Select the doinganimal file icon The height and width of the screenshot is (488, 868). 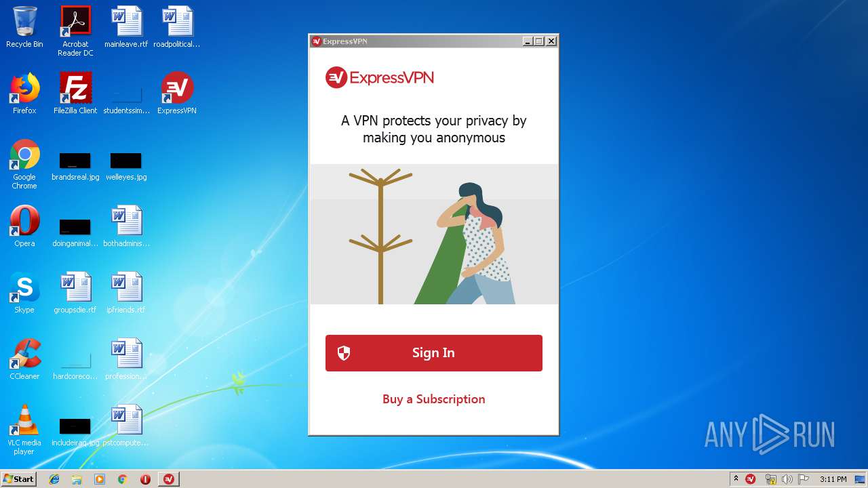(75, 232)
